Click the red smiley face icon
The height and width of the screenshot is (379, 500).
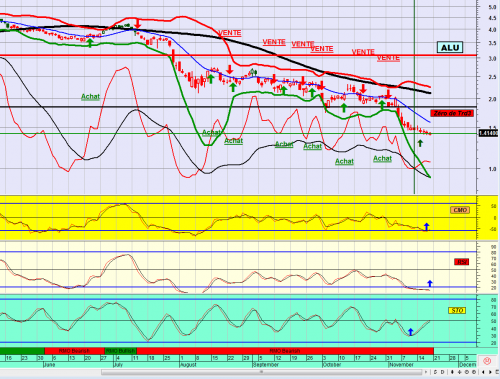click(487, 361)
